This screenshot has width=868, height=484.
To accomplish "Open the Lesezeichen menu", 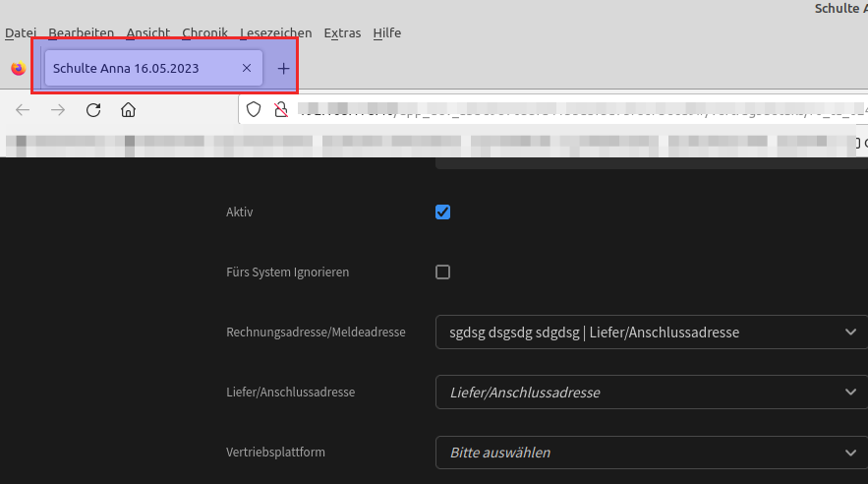I will click(x=275, y=33).
